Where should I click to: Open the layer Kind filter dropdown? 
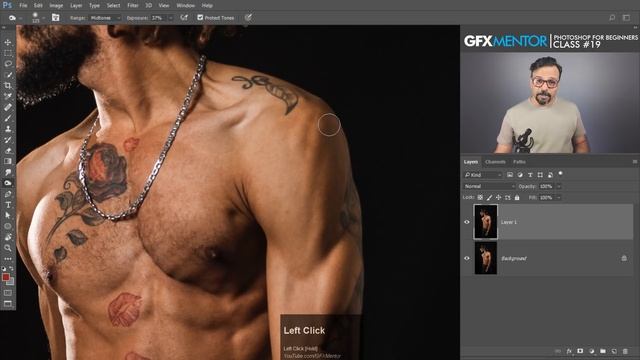click(x=482, y=175)
